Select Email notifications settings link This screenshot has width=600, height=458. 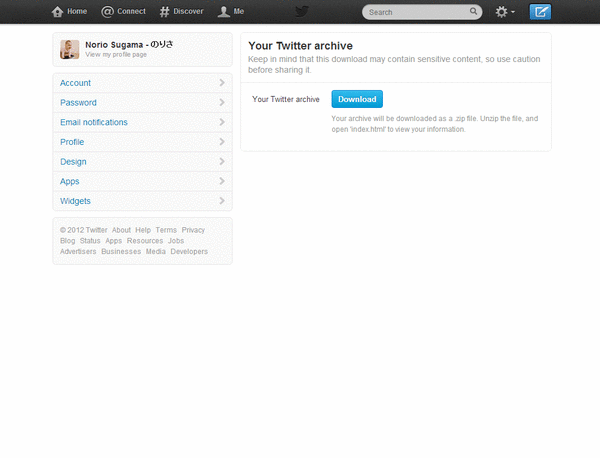[x=94, y=122]
